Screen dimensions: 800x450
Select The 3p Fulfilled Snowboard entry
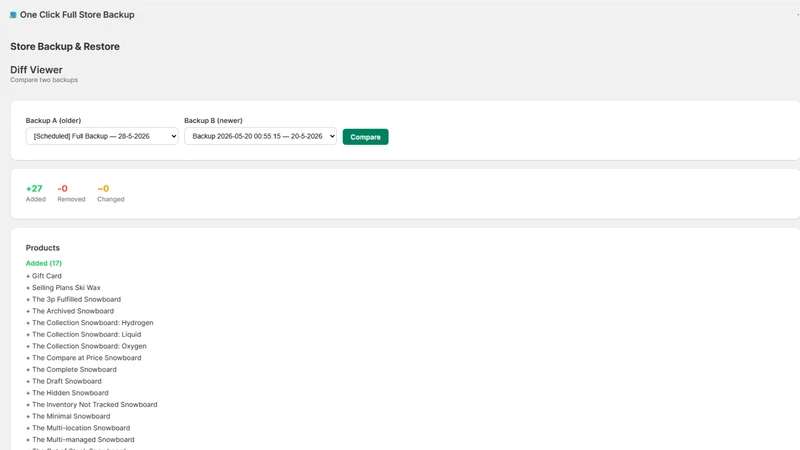point(73,299)
